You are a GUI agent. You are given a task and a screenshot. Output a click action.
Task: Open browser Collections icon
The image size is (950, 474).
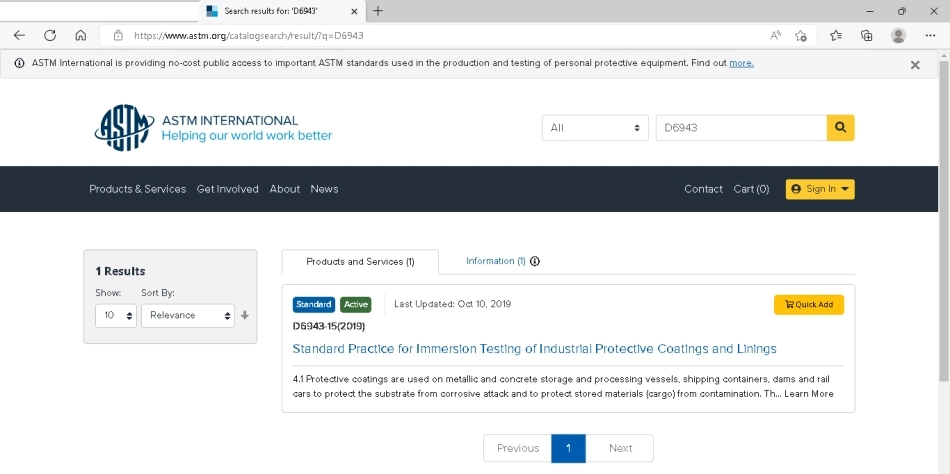click(867, 35)
